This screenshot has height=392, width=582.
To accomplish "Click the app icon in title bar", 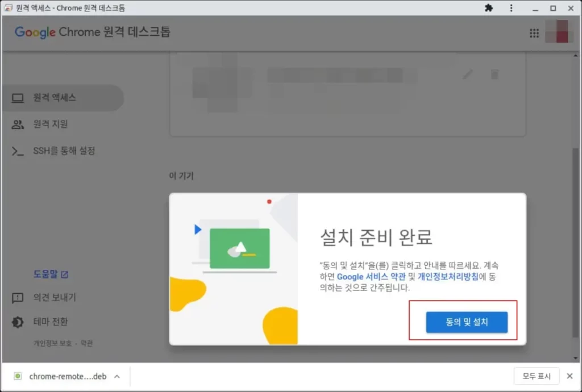I will click(8, 8).
